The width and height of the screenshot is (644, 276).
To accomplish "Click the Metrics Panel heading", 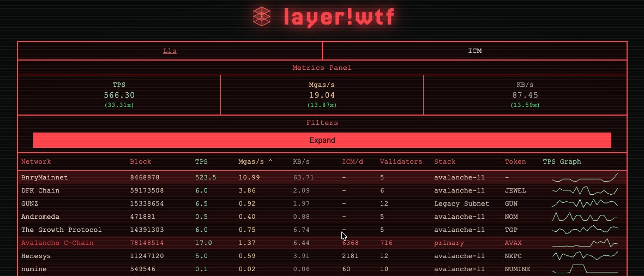I will [x=322, y=68].
